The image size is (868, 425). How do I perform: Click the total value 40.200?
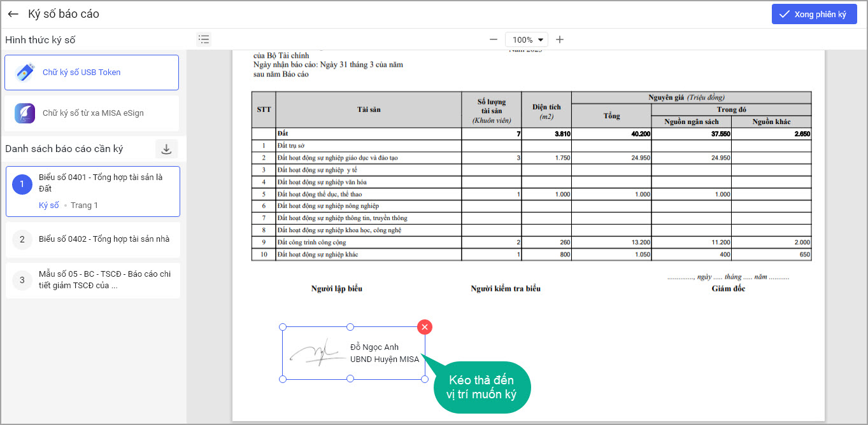640,134
